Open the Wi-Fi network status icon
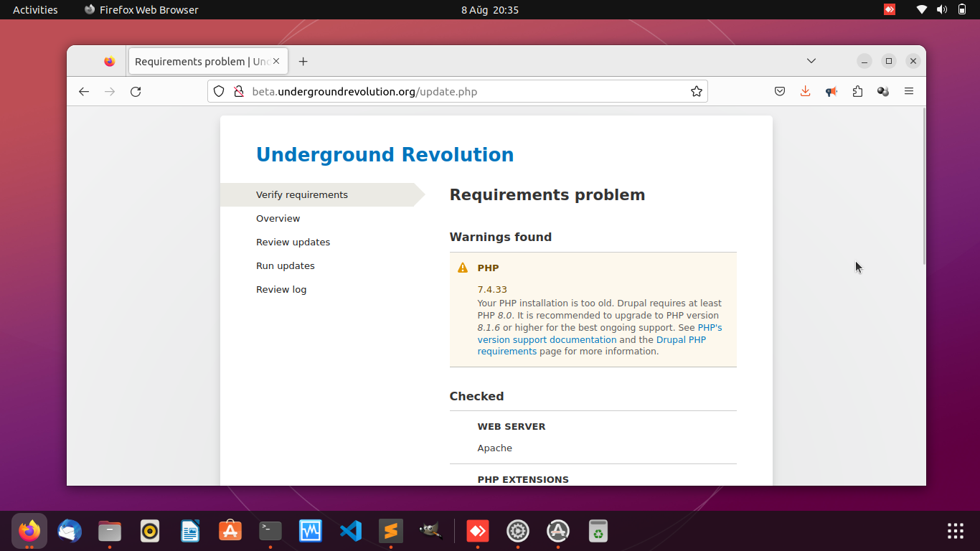This screenshot has width=980, height=551. [922, 9]
